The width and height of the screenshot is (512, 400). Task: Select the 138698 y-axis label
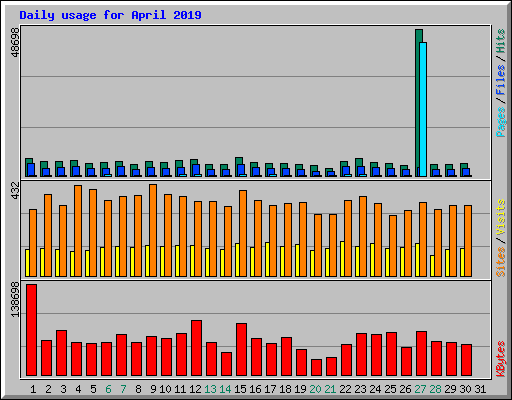(16, 299)
